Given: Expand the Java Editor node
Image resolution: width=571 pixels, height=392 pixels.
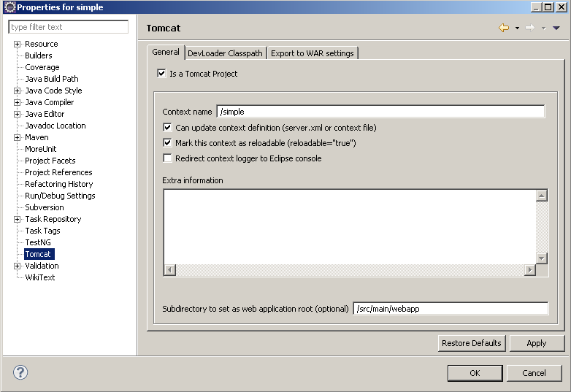Looking at the screenshot, I should point(17,114).
